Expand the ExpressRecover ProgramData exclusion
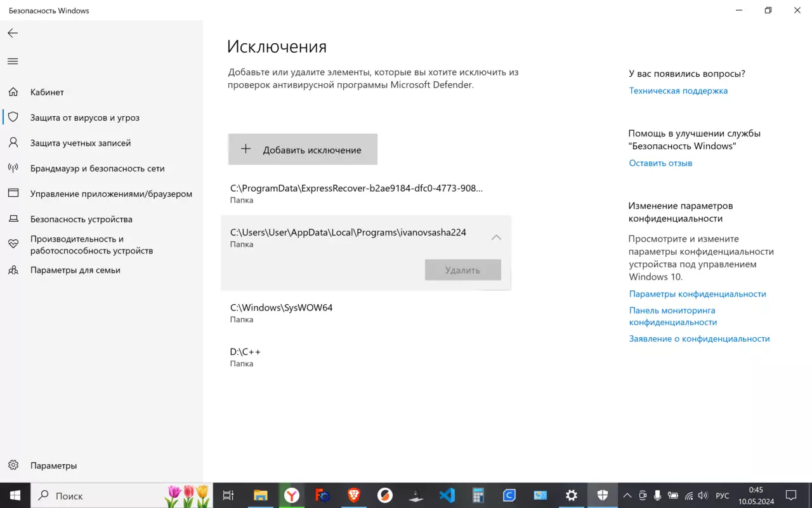The image size is (812, 508). (366, 194)
